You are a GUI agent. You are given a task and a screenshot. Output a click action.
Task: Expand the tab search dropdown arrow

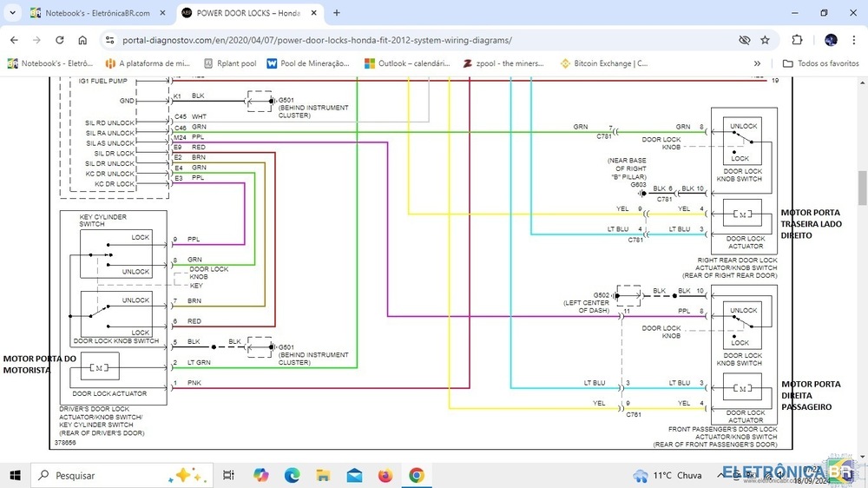point(12,13)
